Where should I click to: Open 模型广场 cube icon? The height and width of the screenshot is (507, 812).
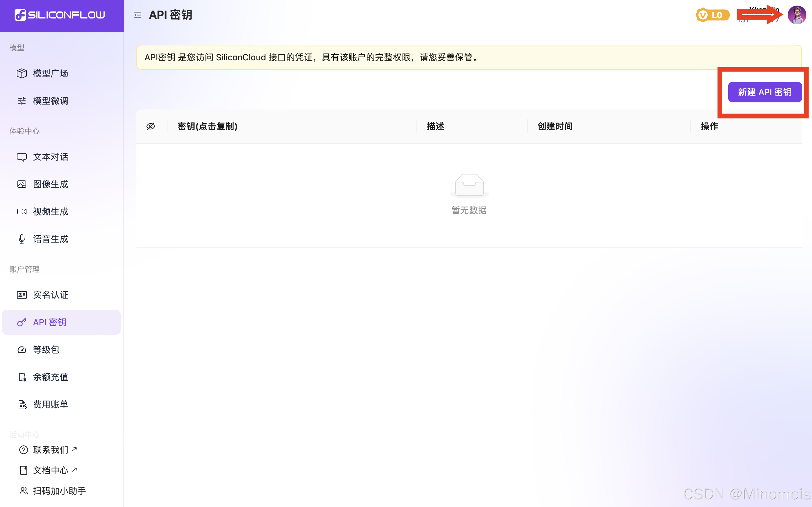(22, 73)
